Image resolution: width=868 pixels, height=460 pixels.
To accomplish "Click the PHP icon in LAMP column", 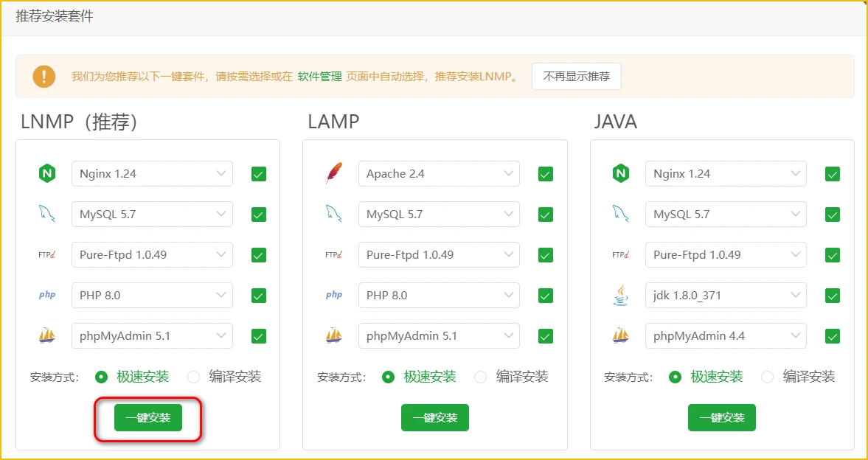I will coord(334,295).
